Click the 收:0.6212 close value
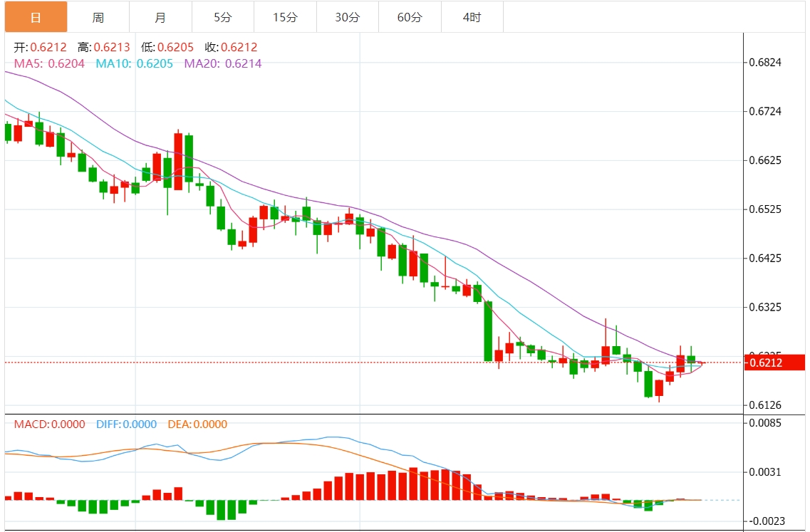 231,48
